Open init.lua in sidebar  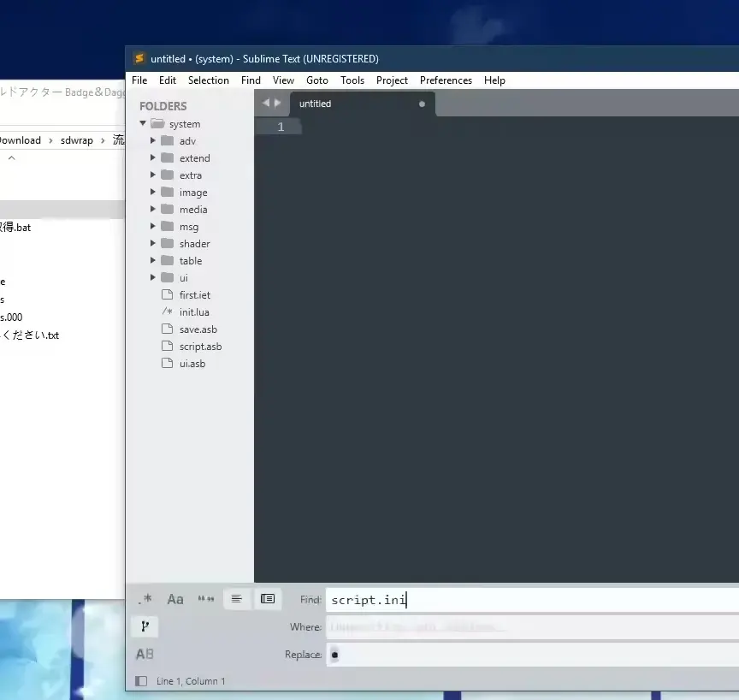click(x=194, y=312)
